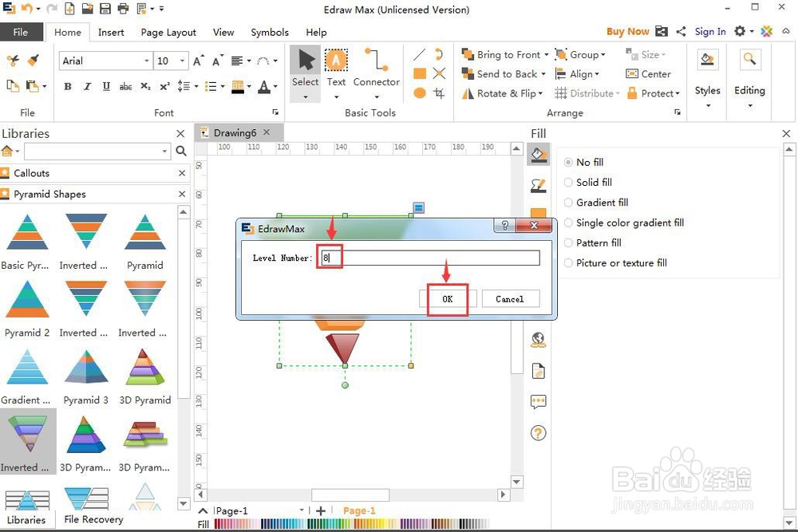The width and height of the screenshot is (798, 532).
Task: Pick the orange rectangle shape tool
Action: pos(420,73)
